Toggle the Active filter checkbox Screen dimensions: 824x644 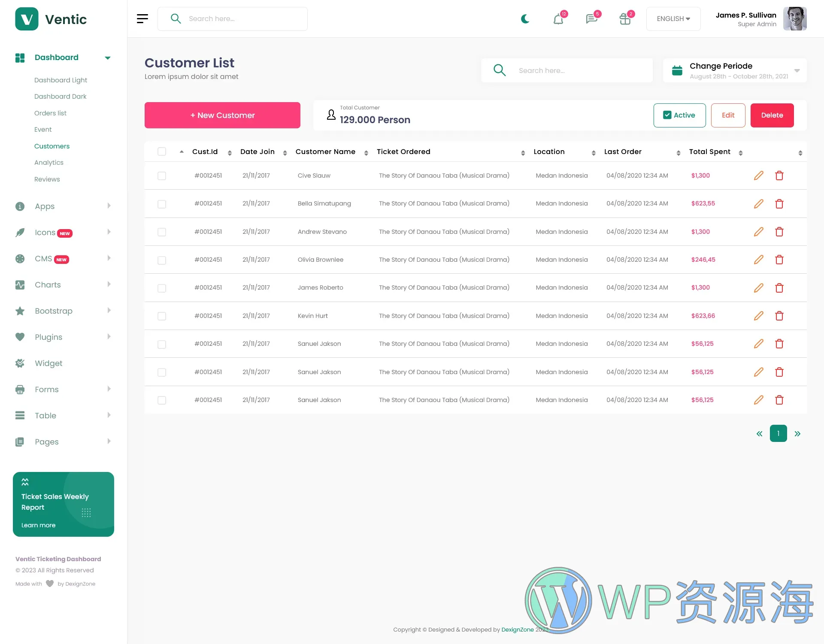[667, 115]
